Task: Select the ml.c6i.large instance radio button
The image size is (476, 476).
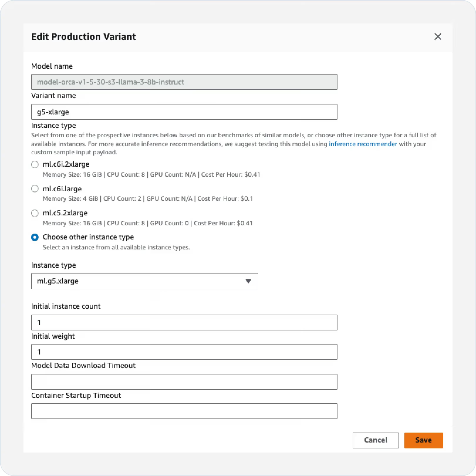Action: tap(35, 189)
